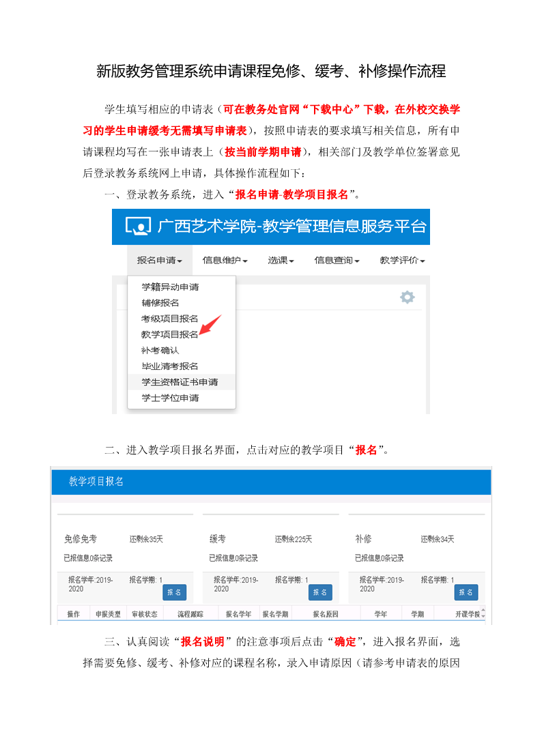Choose 毕业清考报名 from the list
The image size is (542, 756).
tap(169, 366)
